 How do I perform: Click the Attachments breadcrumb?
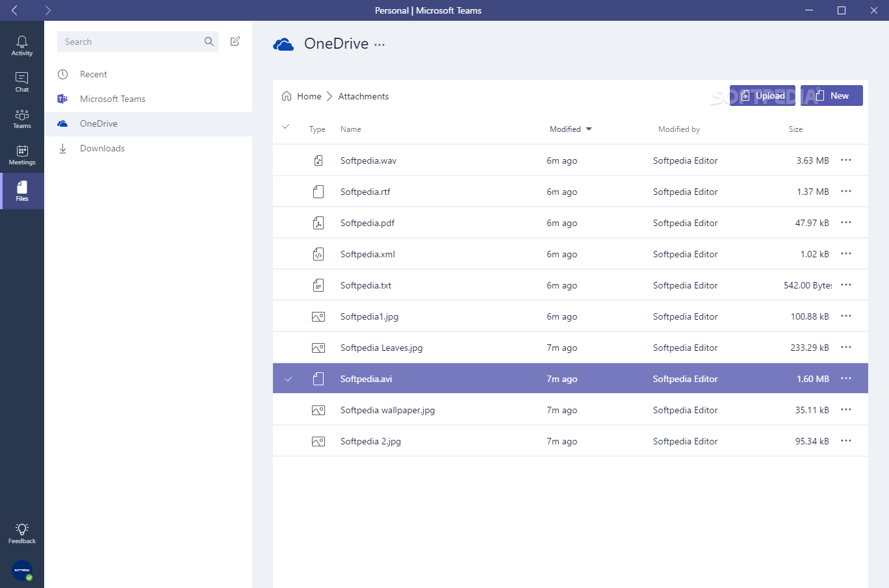[363, 96]
